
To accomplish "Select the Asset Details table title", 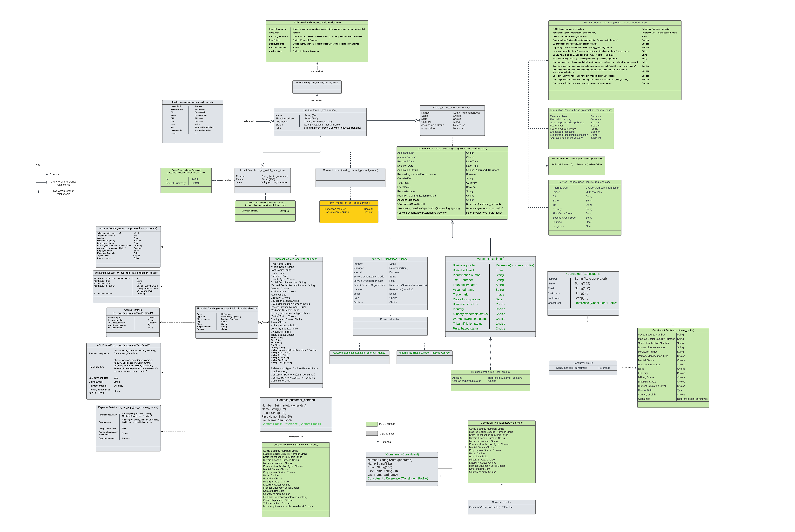I will 124,345.
